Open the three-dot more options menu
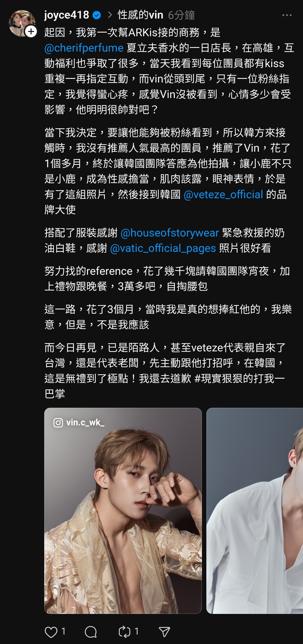The width and height of the screenshot is (303, 644). tap(287, 15)
